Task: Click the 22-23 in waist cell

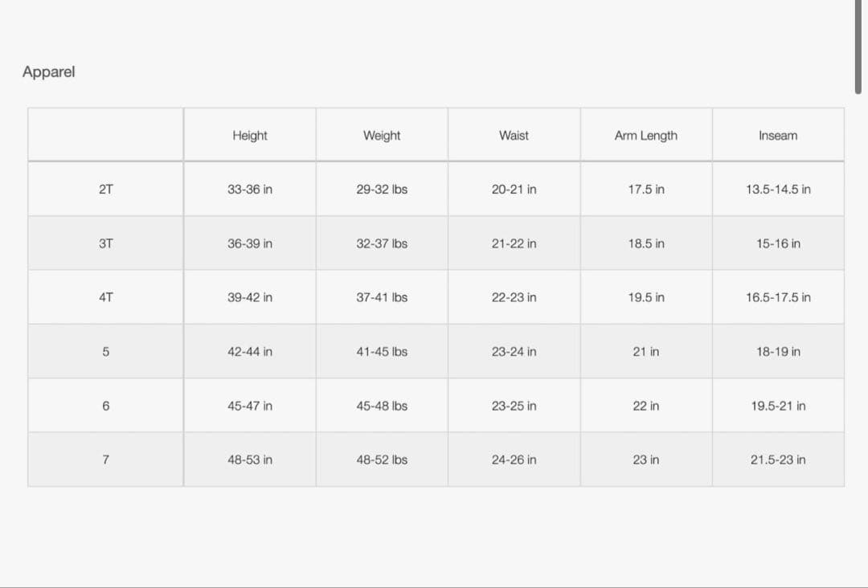Action: (514, 297)
